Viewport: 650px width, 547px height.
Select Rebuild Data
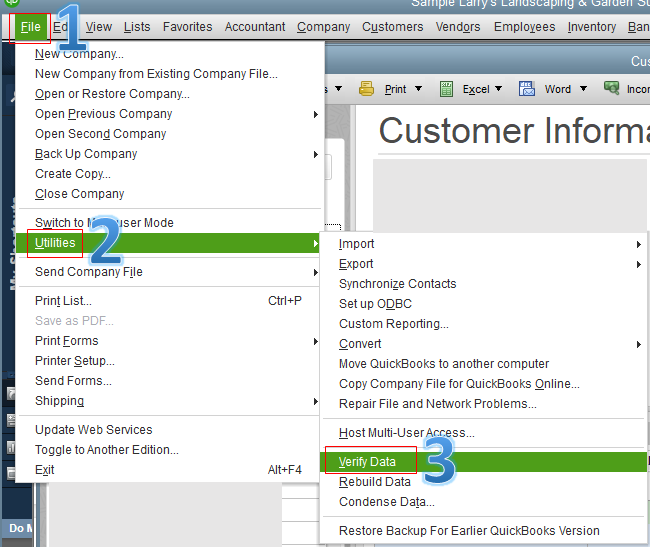coord(484,482)
